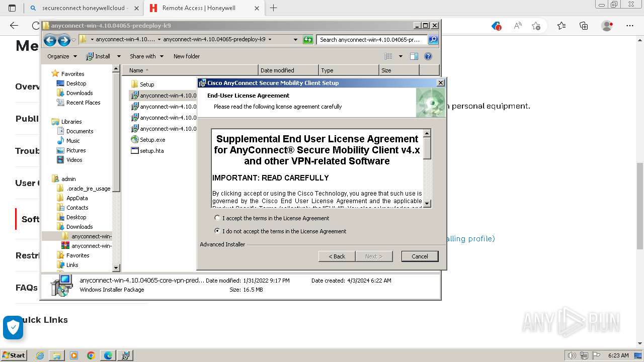Toggle the preview pane icon
The image size is (644, 362).
click(x=414, y=56)
